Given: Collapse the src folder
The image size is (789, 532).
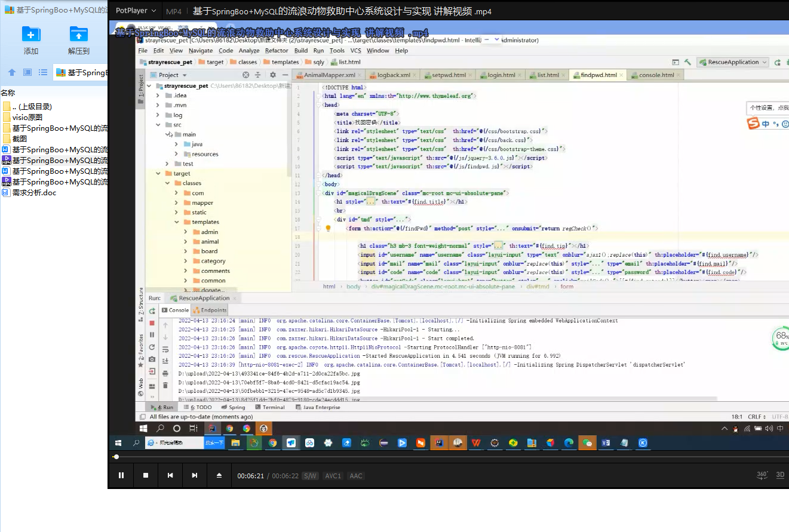Looking at the screenshot, I should pos(158,125).
